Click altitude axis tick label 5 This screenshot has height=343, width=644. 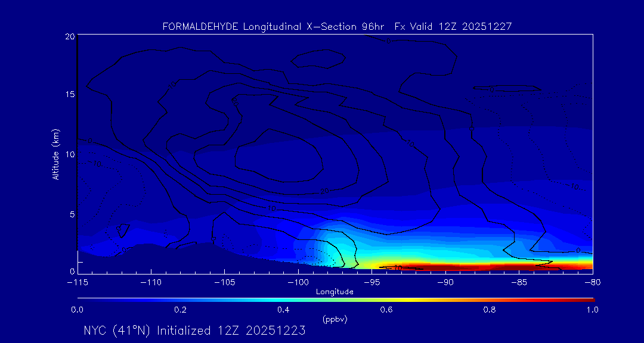tap(72, 214)
